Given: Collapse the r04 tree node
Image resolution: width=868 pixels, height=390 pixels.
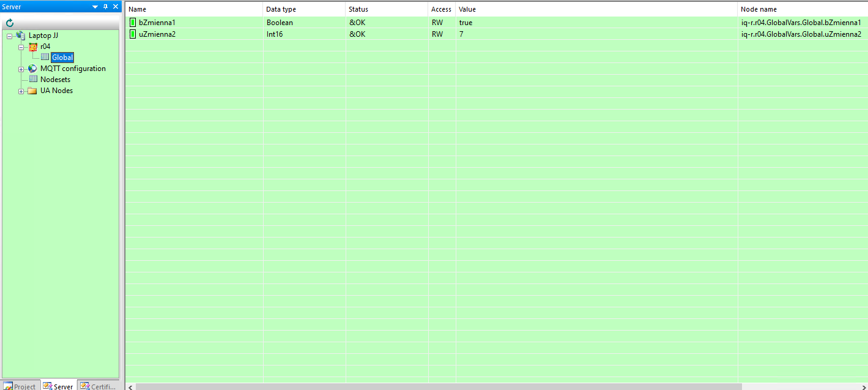Looking at the screenshot, I should [x=21, y=47].
